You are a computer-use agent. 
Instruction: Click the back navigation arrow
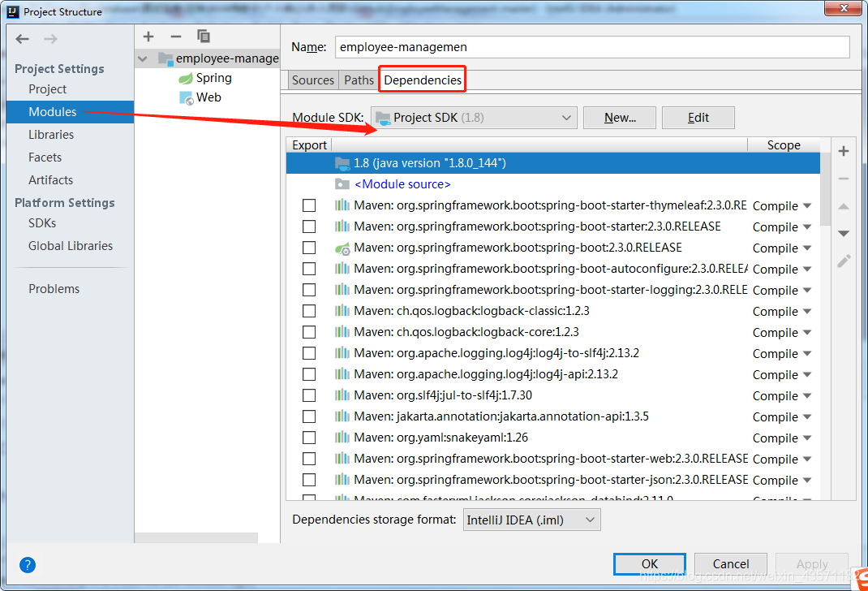(x=23, y=39)
